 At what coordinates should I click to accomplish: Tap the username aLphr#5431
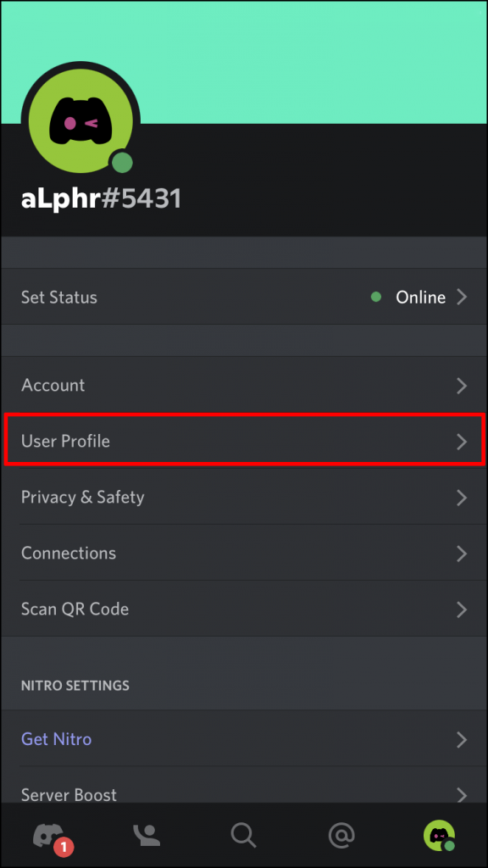point(101,198)
